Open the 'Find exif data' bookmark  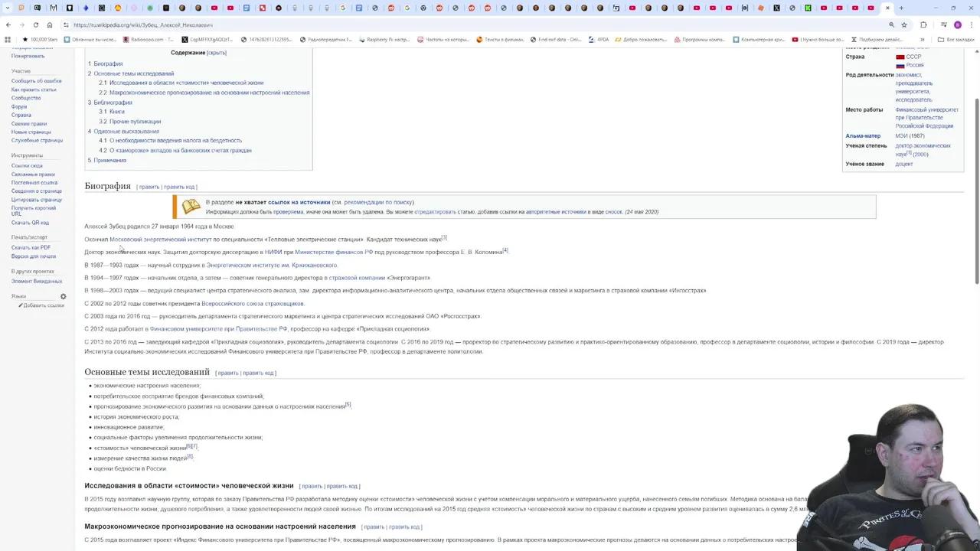[x=555, y=39]
